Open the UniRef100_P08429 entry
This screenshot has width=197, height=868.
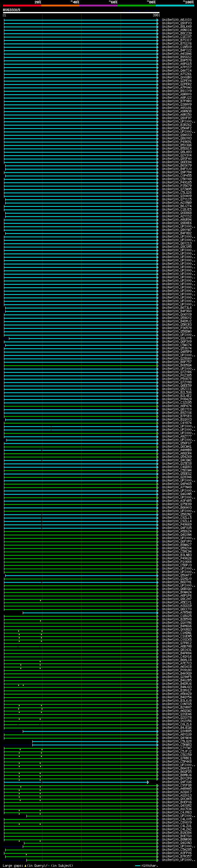click(176, 399)
